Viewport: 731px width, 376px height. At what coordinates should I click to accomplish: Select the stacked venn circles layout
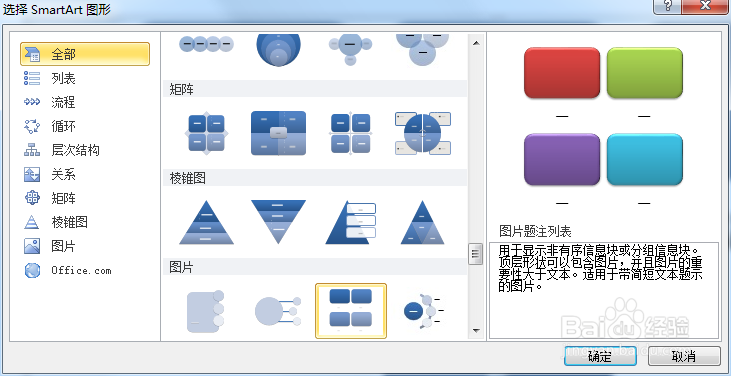click(278, 49)
